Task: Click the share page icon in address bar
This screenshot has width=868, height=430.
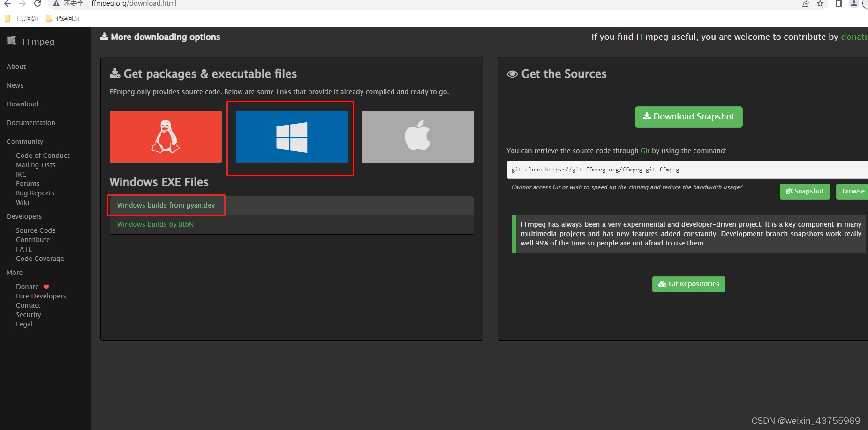Action: pyautogui.click(x=805, y=3)
